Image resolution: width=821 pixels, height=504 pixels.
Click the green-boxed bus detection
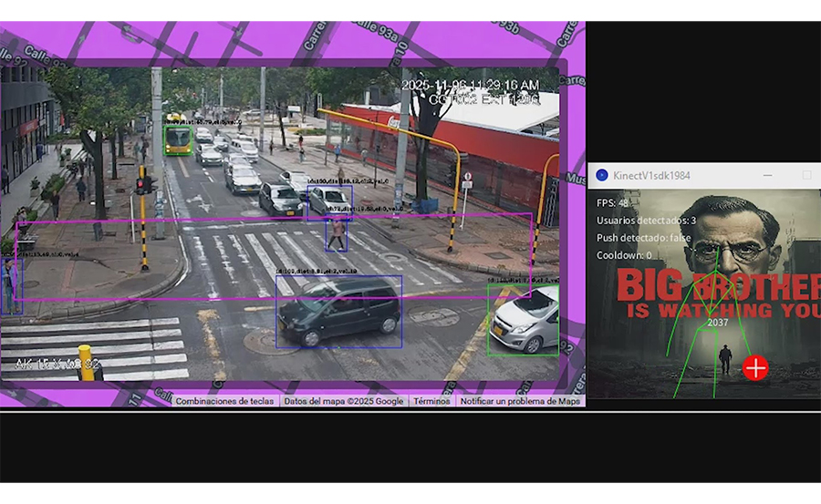(178, 139)
